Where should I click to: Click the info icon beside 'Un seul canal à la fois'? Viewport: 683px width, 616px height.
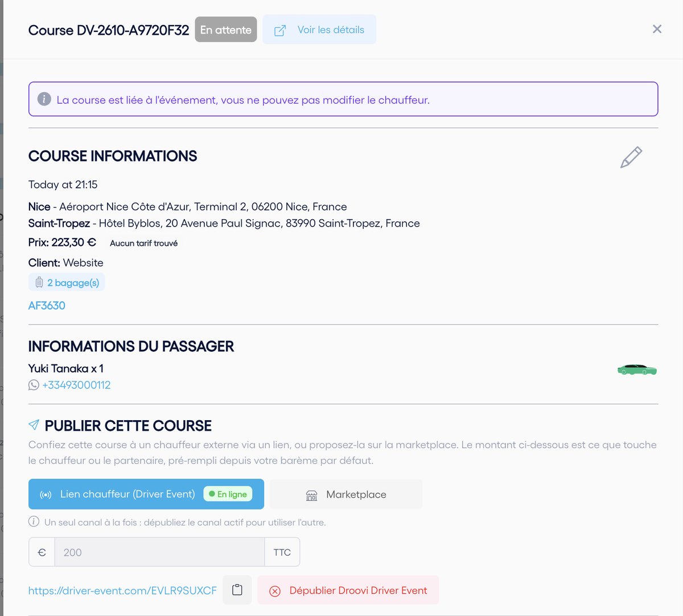[34, 521]
